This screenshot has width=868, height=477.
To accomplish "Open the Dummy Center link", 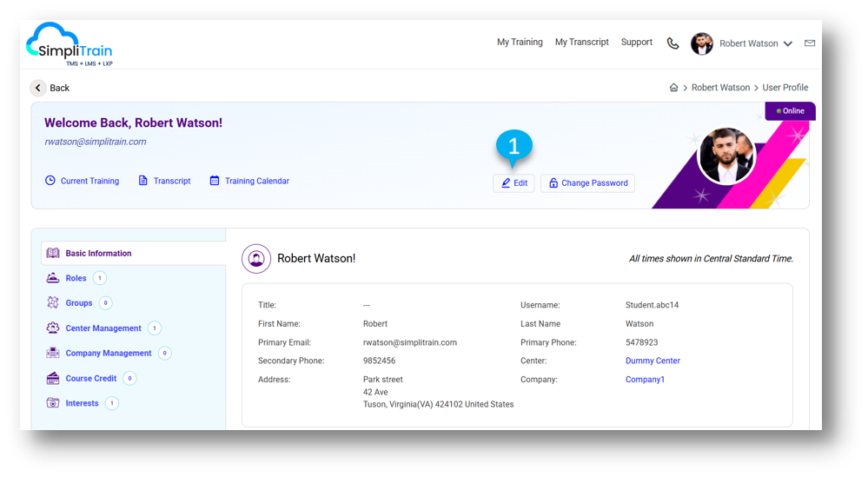I will point(653,361).
